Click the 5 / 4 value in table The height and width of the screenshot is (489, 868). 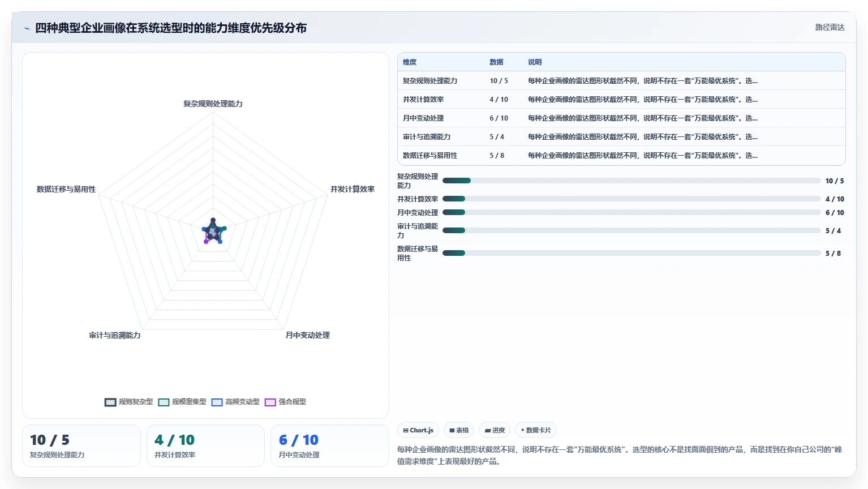(x=497, y=137)
